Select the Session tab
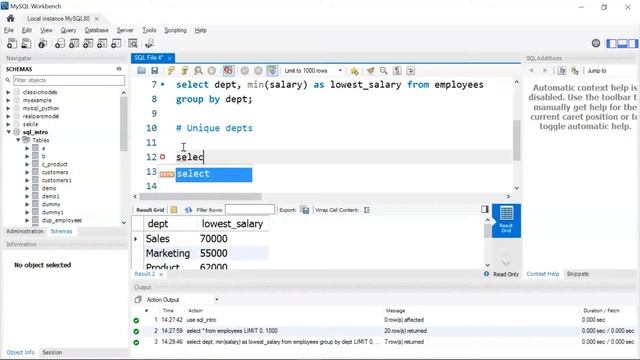The image size is (640, 360). [x=52, y=352]
